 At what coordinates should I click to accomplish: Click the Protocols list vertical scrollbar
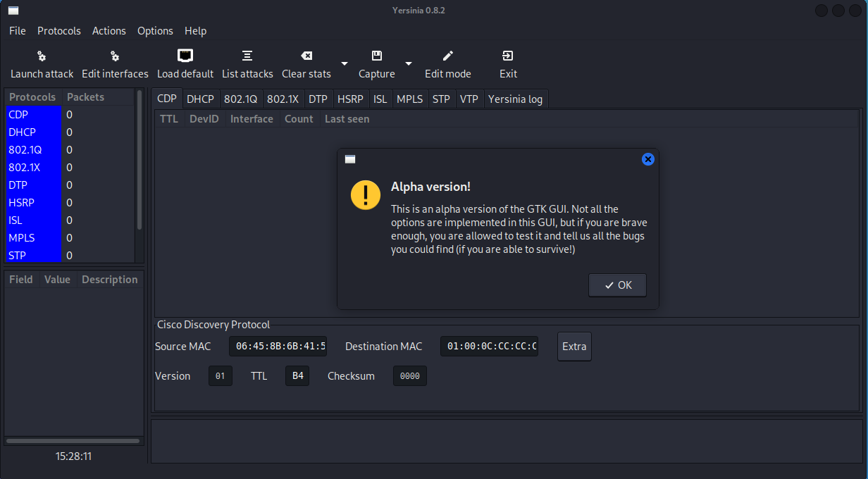[139, 160]
